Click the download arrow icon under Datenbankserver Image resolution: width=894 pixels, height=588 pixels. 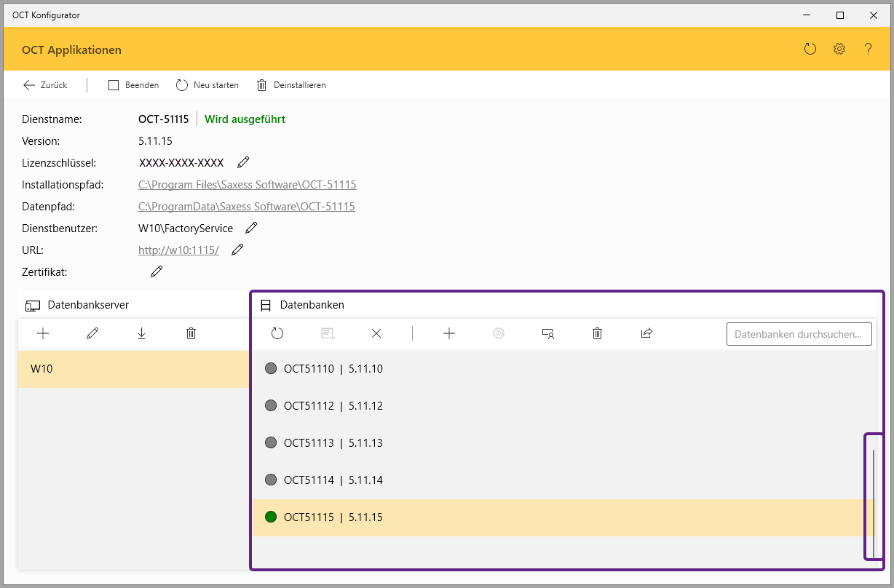coord(141,333)
